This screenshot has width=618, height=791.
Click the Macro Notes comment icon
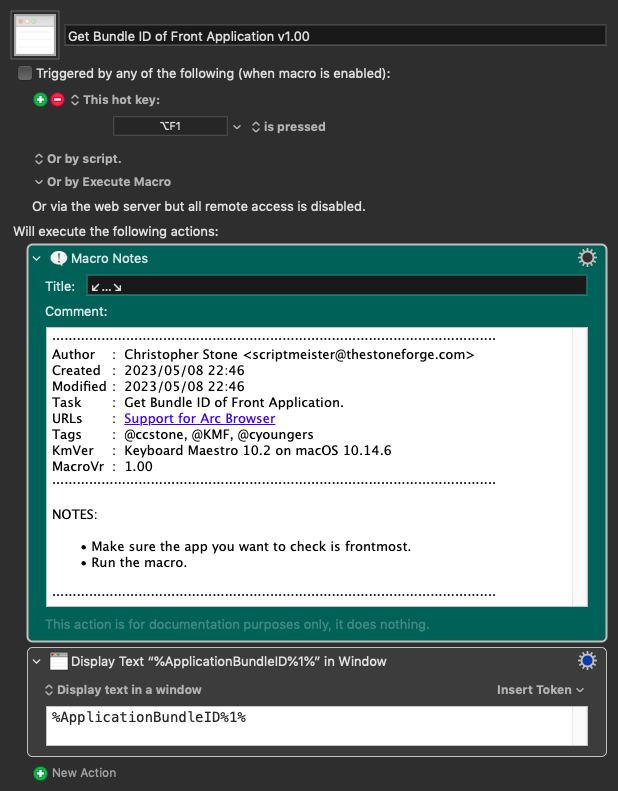(x=59, y=258)
